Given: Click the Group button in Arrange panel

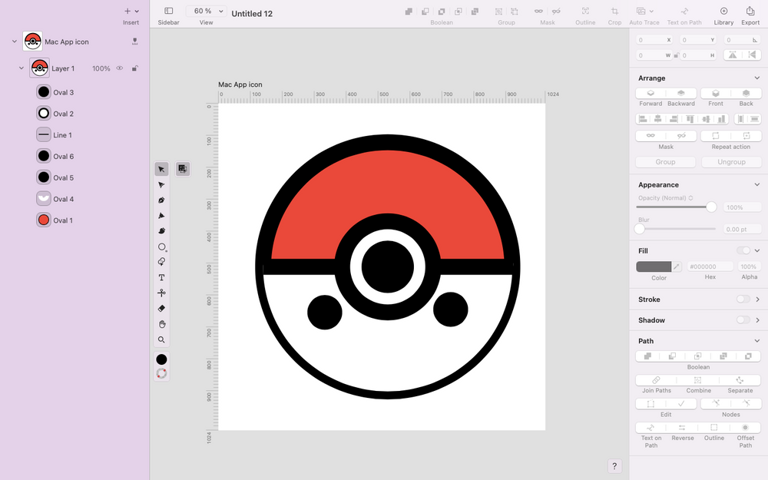Looking at the screenshot, I should click(665, 162).
